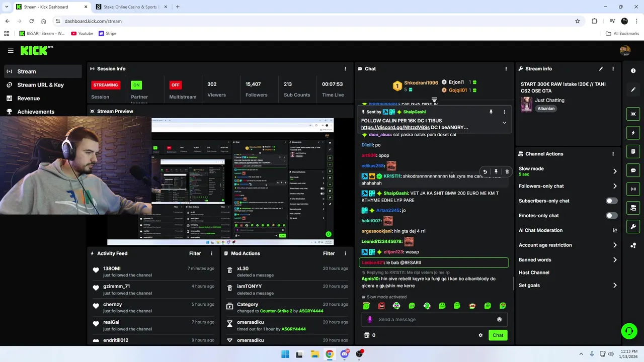Open Chat panel three-dot menu
The width and height of the screenshot is (644, 362).
(x=506, y=69)
